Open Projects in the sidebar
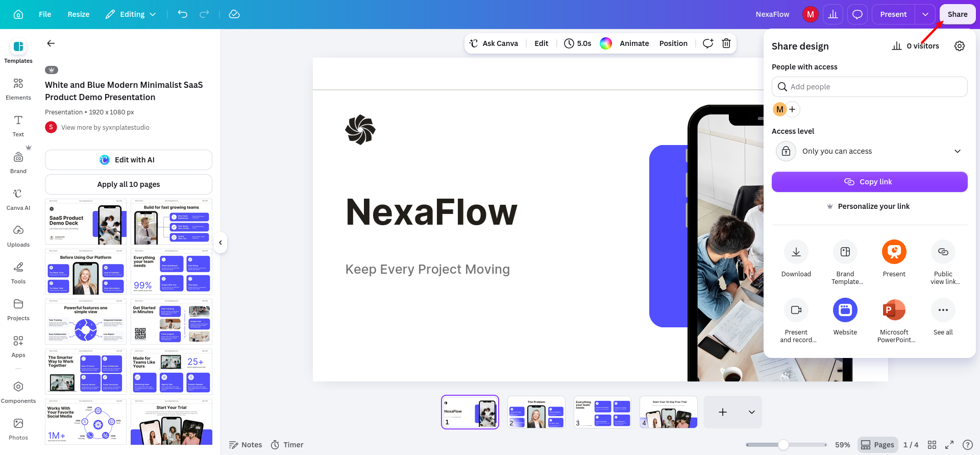The height and width of the screenshot is (455, 980). click(18, 309)
